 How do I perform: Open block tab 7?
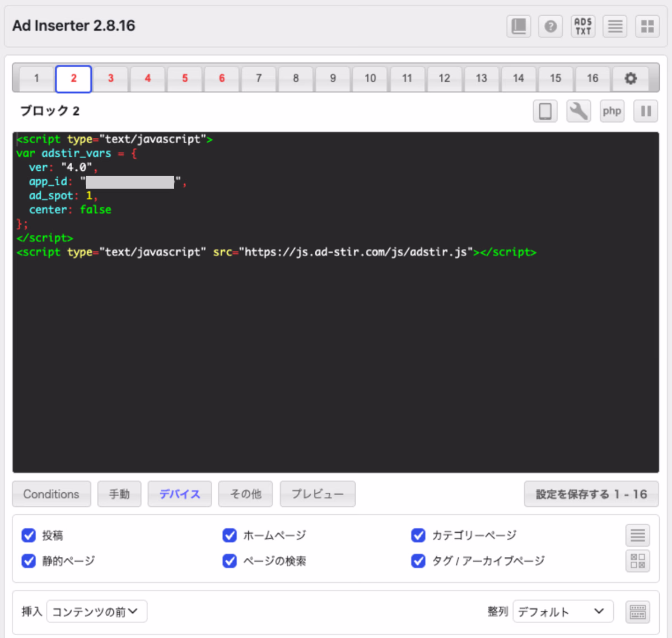coord(259,78)
